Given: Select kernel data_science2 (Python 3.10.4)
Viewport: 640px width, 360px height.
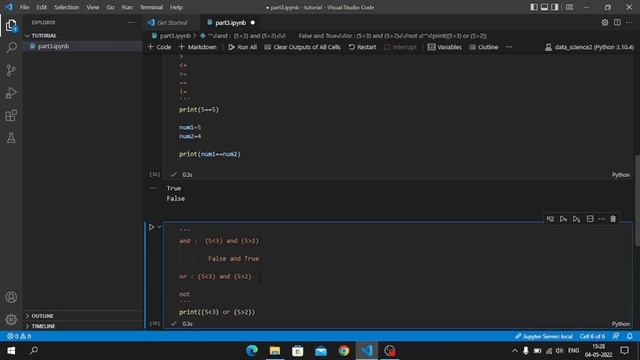Looking at the screenshot, I should 589,47.
